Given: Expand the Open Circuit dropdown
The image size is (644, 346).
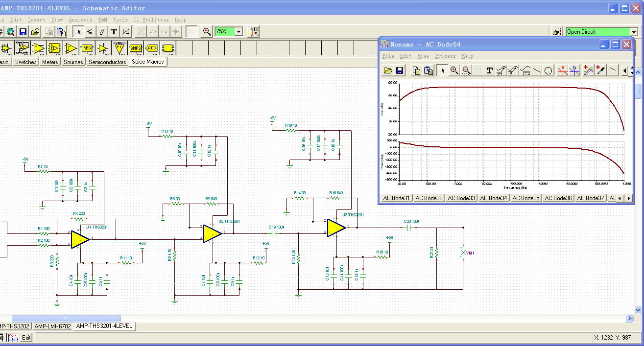Looking at the screenshot, I should 634,32.
